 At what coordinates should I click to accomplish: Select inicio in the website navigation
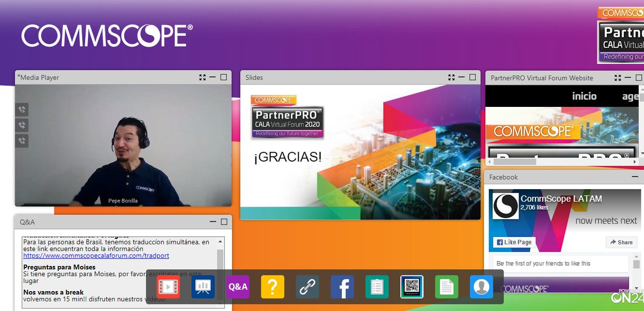coord(584,96)
